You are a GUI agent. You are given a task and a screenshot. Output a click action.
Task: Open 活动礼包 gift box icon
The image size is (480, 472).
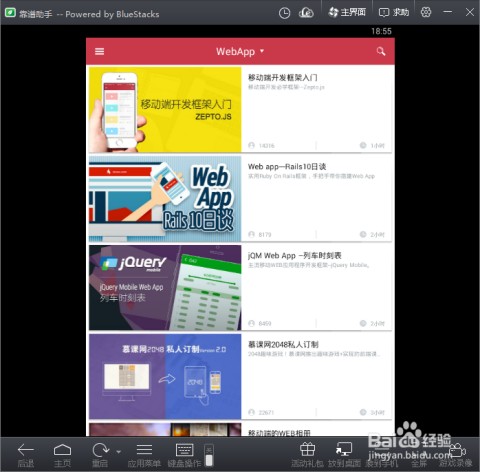click(x=307, y=455)
